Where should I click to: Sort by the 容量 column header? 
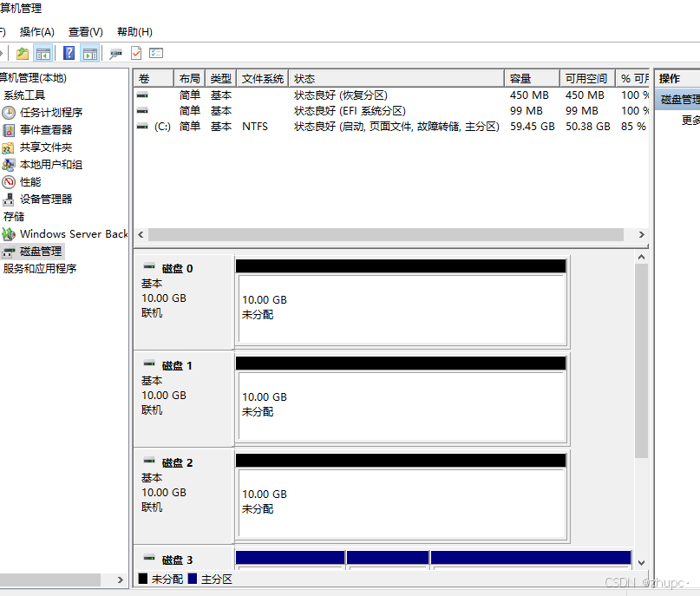pos(532,79)
